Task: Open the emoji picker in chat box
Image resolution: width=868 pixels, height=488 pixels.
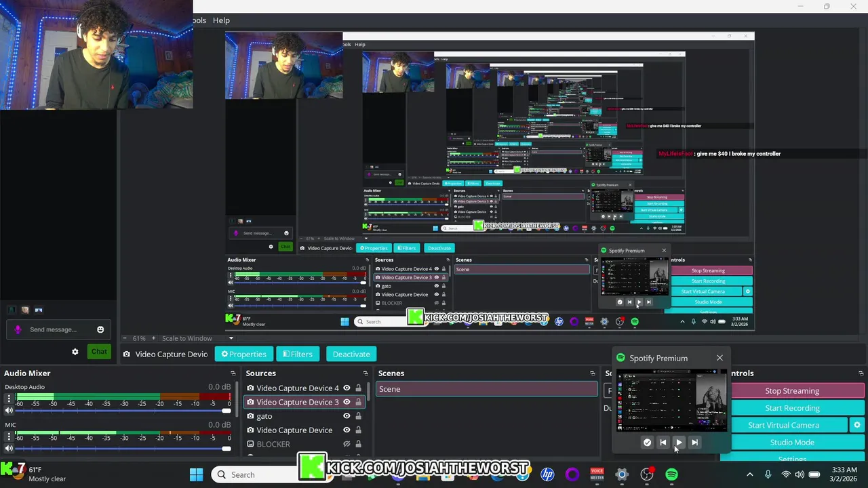Action: (x=100, y=329)
